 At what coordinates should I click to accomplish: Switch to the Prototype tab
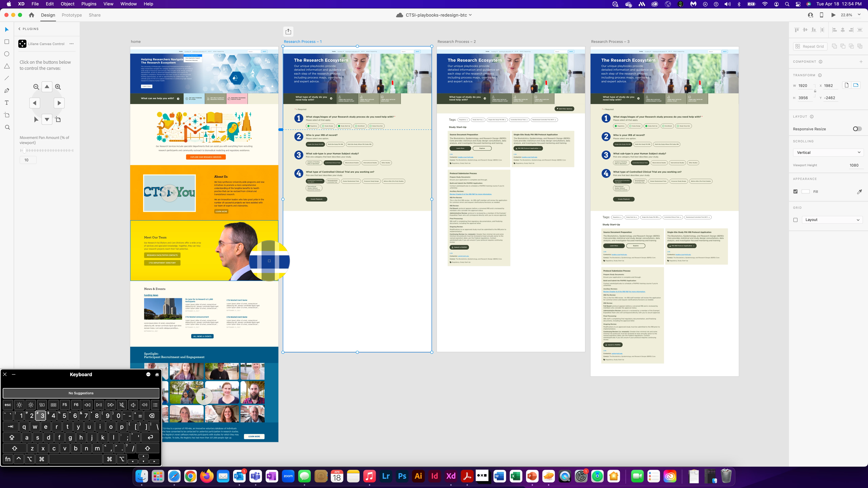tap(72, 15)
